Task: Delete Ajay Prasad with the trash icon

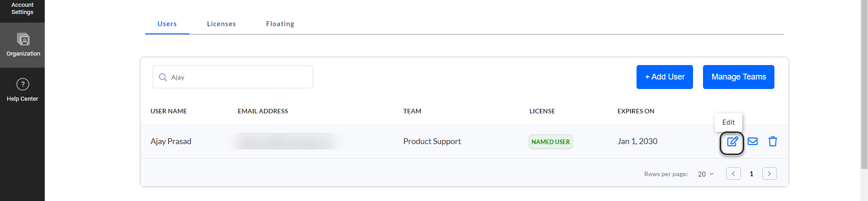Action: 773,141
